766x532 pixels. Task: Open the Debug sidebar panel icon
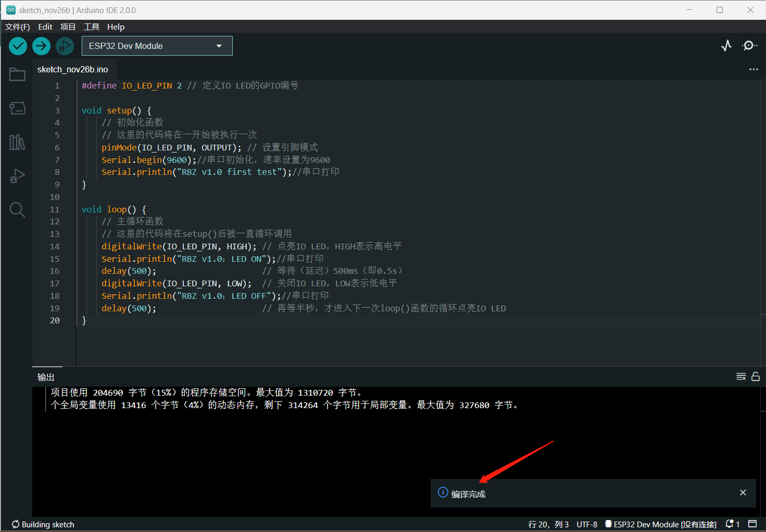(x=17, y=176)
